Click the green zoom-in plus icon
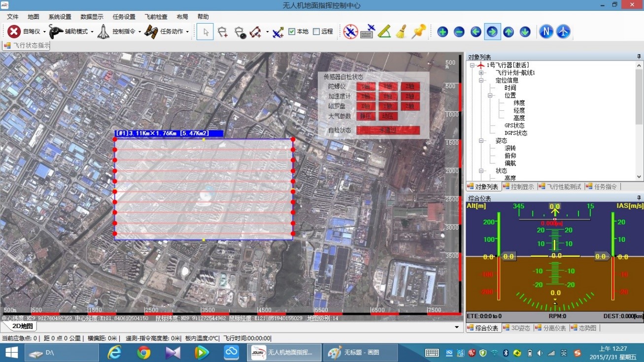Image resolution: width=644 pixels, height=362 pixels. [x=442, y=32]
